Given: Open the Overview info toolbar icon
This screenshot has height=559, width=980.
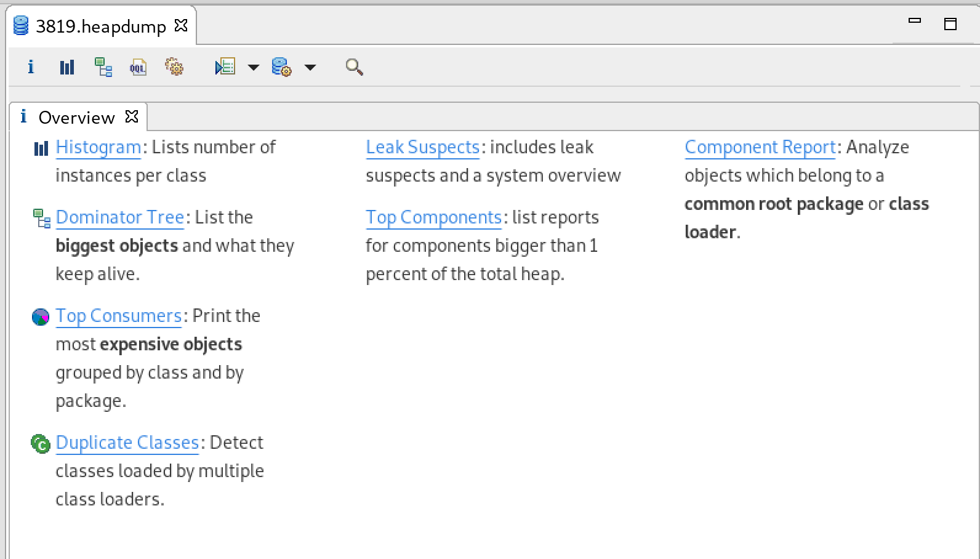Looking at the screenshot, I should point(31,66).
